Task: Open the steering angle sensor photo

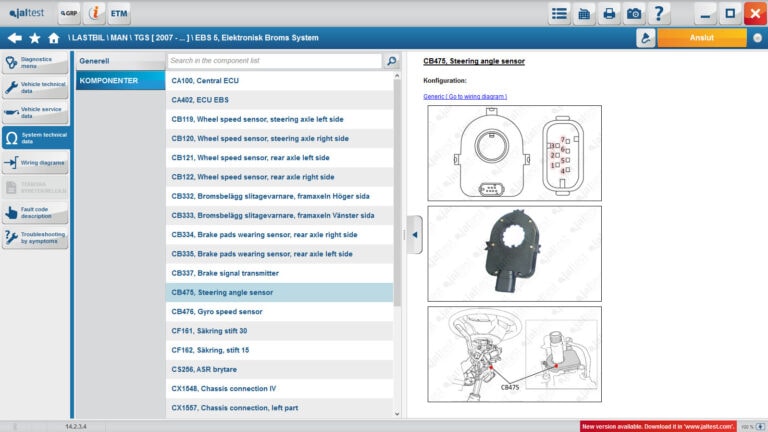Action: click(514, 254)
